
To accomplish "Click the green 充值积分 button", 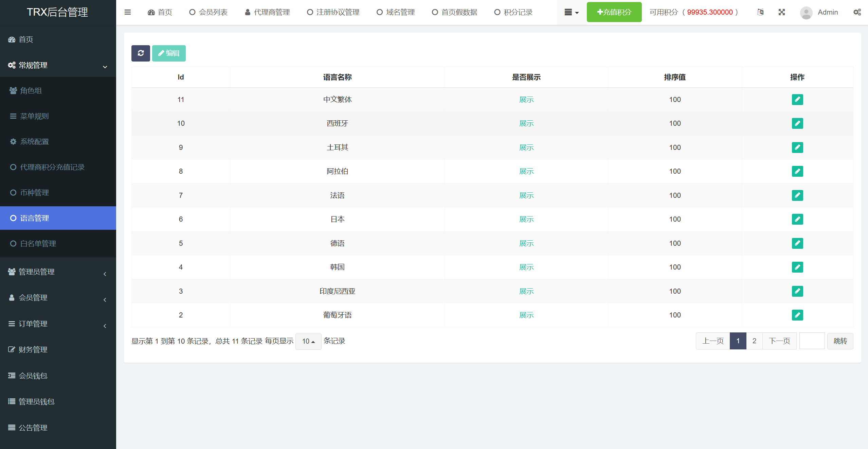I will (614, 12).
